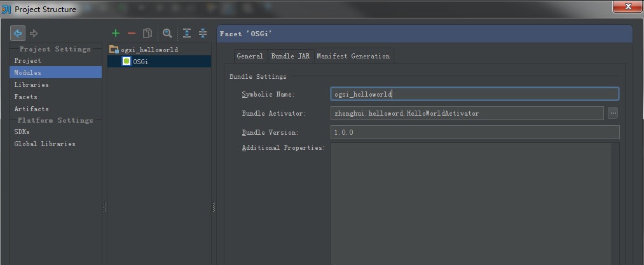Open Libraries settings
644x265 pixels.
(31, 85)
